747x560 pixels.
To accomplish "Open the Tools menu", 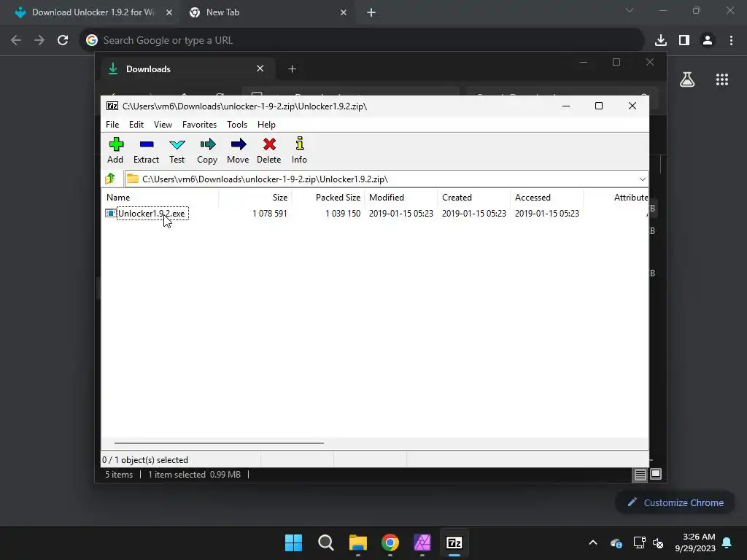I will click(237, 124).
